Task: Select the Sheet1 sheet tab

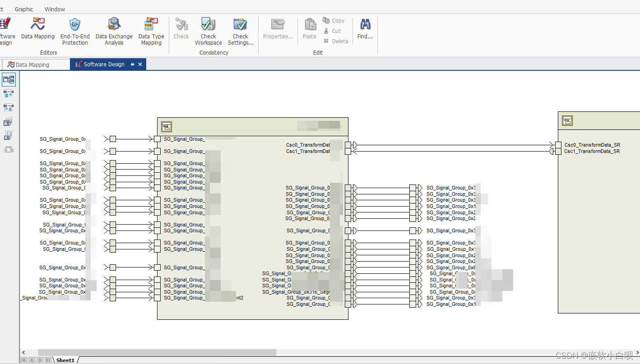Action: click(x=65, y=360)
